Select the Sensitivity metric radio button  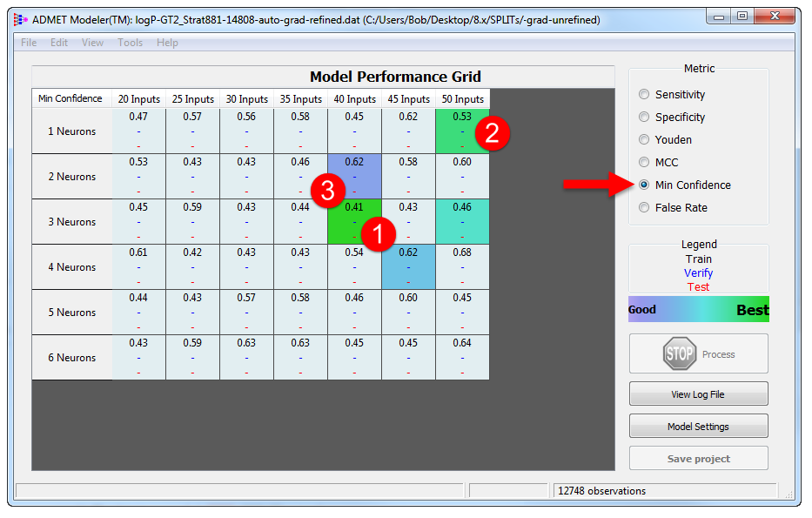(x=644, y=94)
